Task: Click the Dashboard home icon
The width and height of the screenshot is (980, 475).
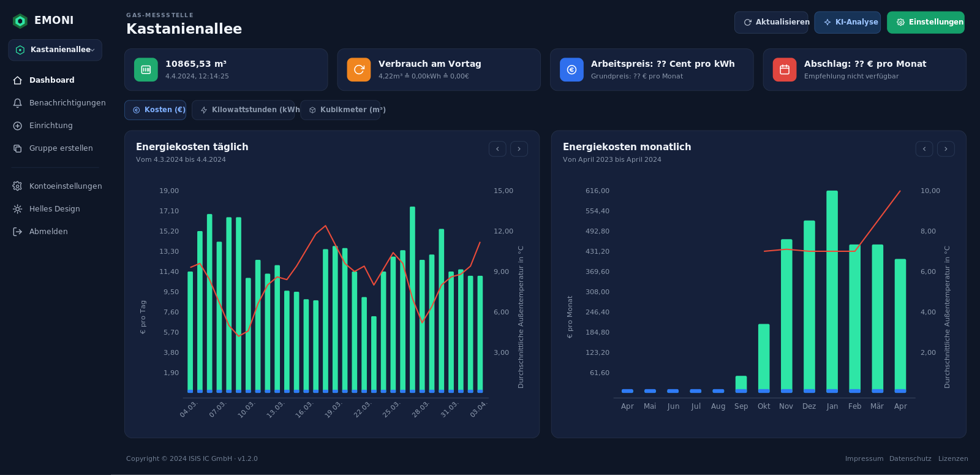Action: pyautogui.click(x=18, y=80)
